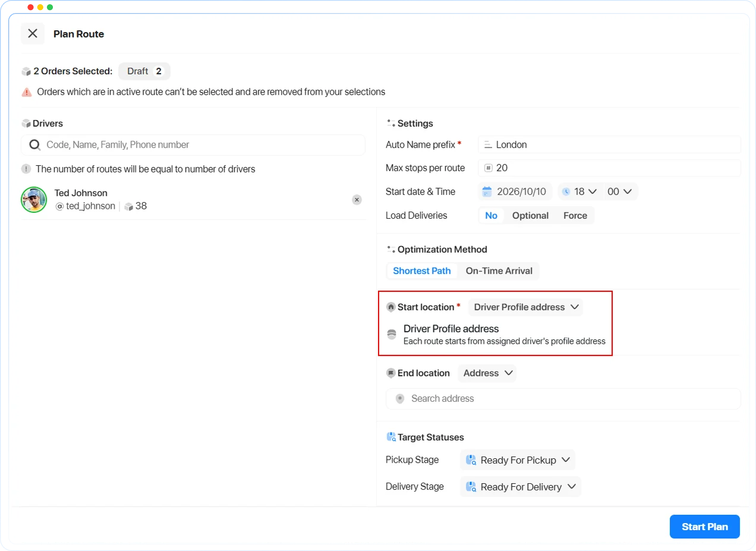The image size is (756, 551).
Task: Click the Pickup Stage label
Action: pyautogui.click(x=412, y=460)
